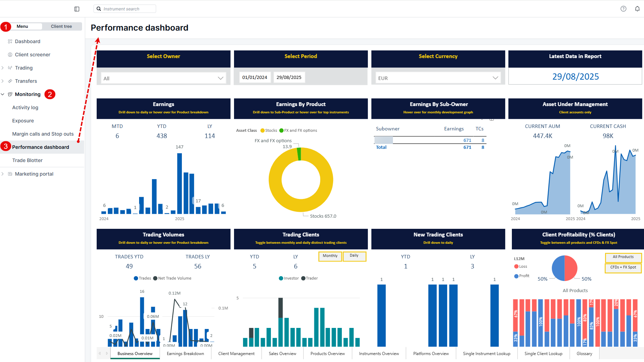Viewport: 644px width, 362px height.
Task: Open the notifications bell icon
Action: 637,9
